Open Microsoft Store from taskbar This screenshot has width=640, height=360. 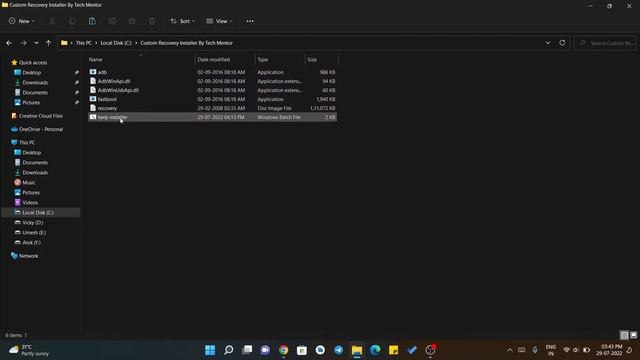click(302, 350)
